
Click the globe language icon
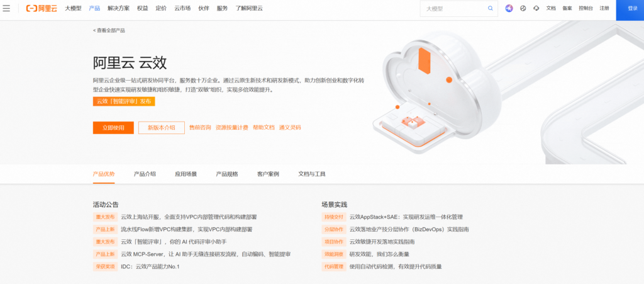coord(523,8)
